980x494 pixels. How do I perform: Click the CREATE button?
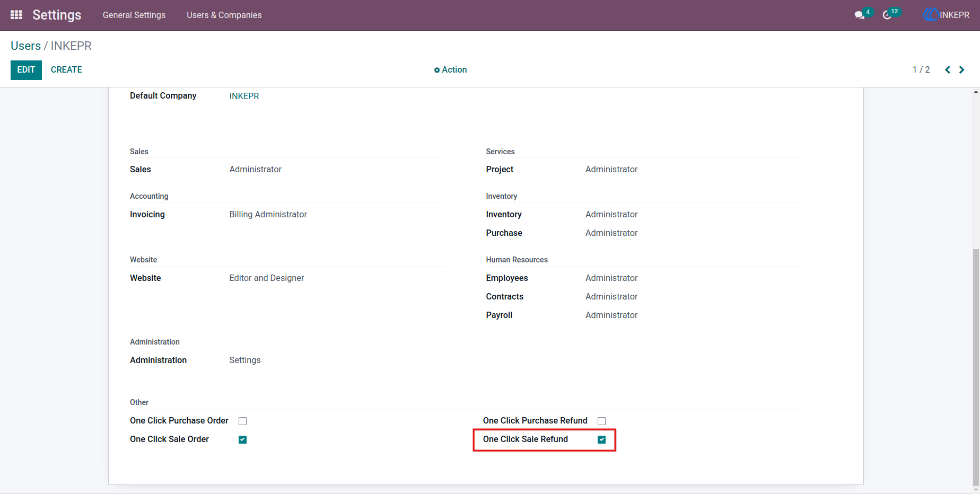66,70
